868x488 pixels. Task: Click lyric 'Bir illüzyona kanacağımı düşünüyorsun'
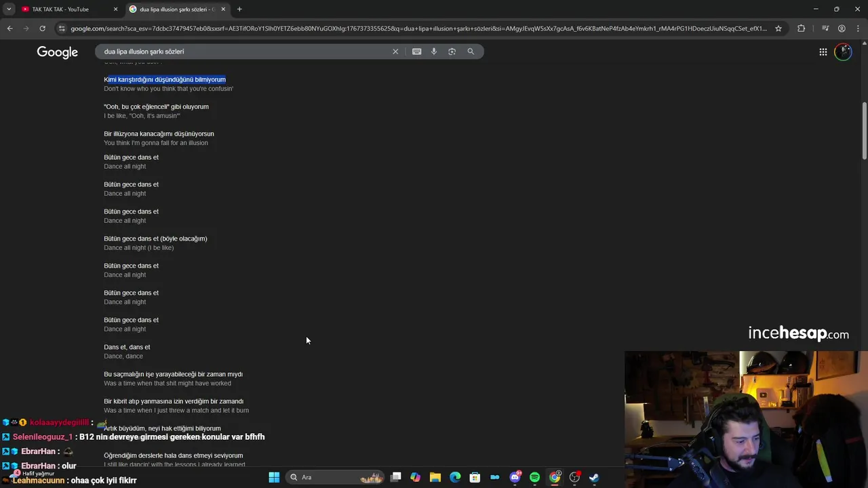[159, 134]
